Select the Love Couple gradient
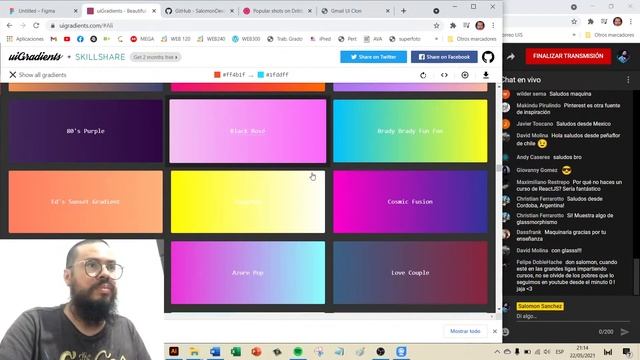640x360 pixels. (410, 273)
